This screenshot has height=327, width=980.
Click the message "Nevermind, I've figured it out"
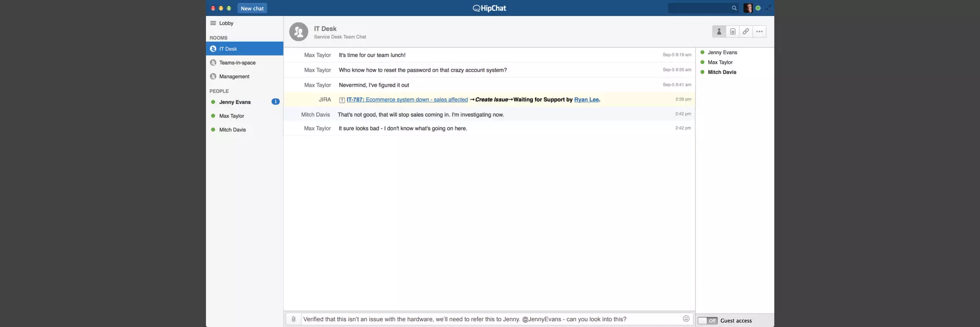tap(374, 85)
